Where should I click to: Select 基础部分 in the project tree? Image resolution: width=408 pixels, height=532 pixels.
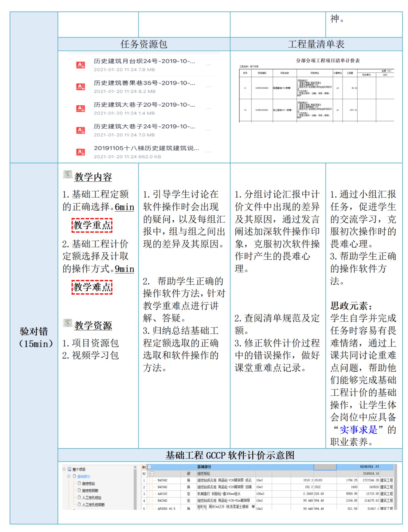click(x=84, y=476)
